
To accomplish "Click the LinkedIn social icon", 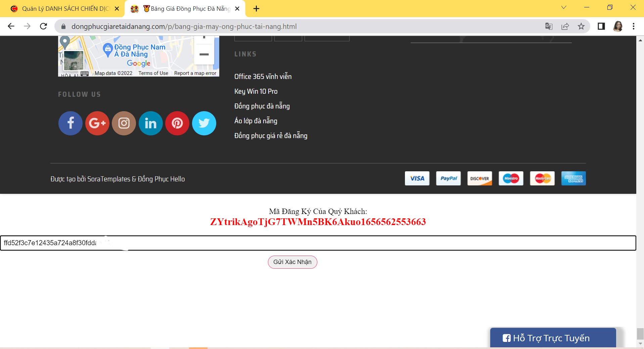I will [150, 123].
